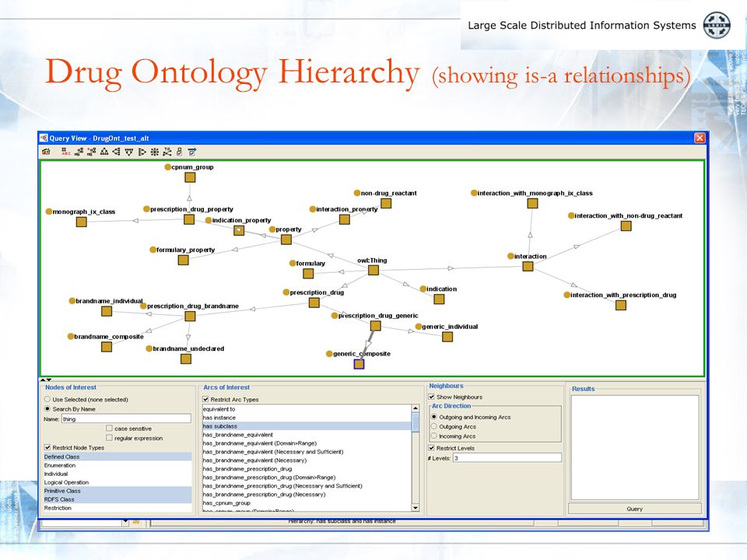The image size is (747, 560).
Task: Select 'has_cpnum_group' arc type
Action: [307, 503]
